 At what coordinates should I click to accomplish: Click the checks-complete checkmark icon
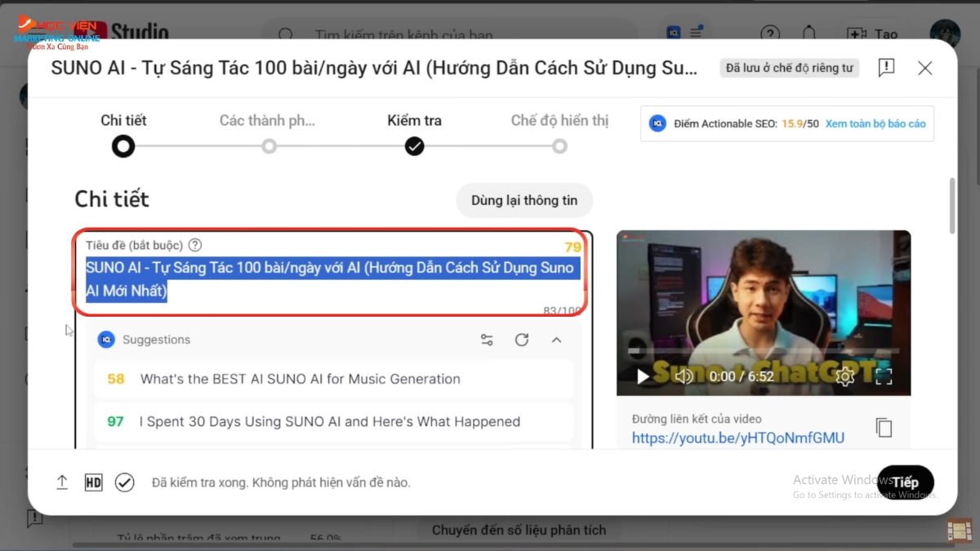pyautogui.click(x=125, y=482)
